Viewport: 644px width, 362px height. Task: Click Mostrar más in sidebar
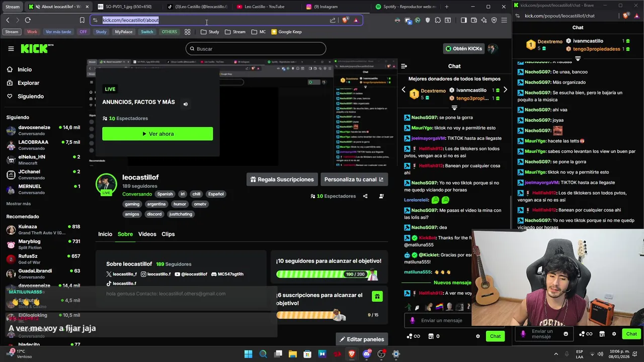tap(19, 204)
